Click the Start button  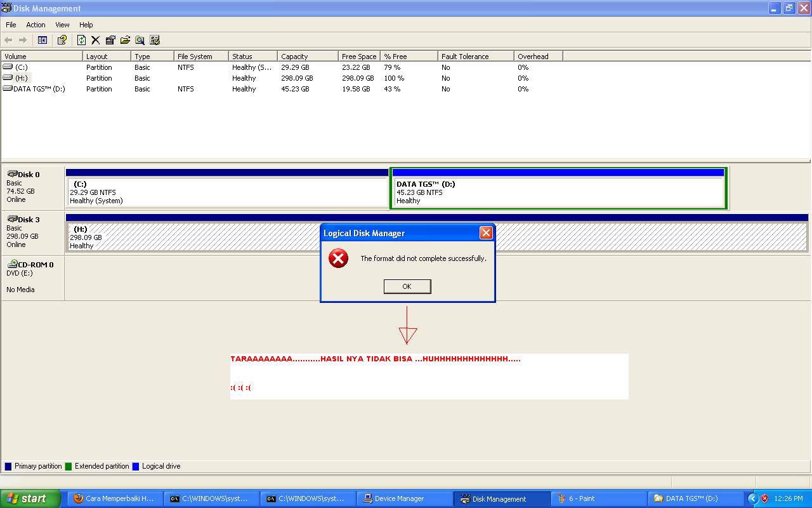29,498
